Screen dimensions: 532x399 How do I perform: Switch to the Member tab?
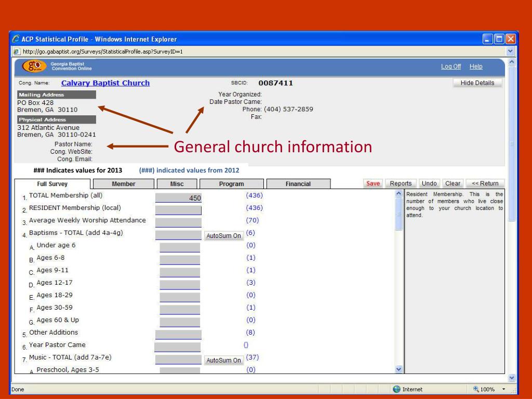click(x=123, y=184)
